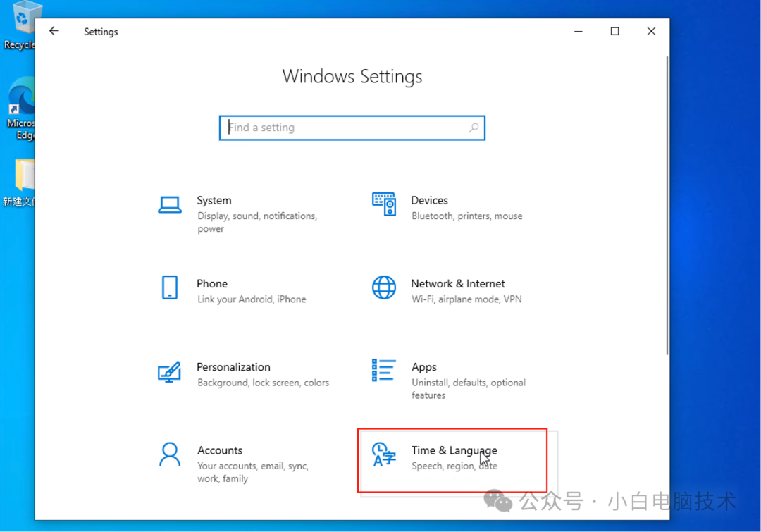Launch Microsoft Edge desktop shortcut
761x532 pixels.
click(20, 109)
